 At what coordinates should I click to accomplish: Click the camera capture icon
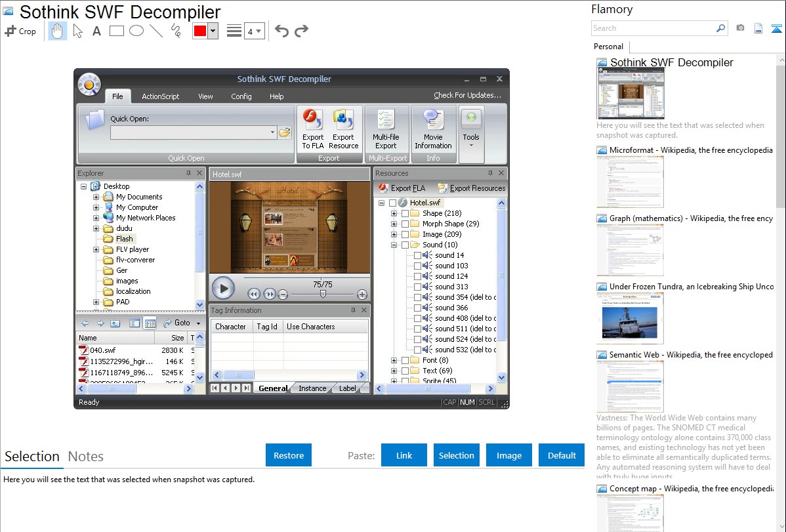click(x=740, y=28)
